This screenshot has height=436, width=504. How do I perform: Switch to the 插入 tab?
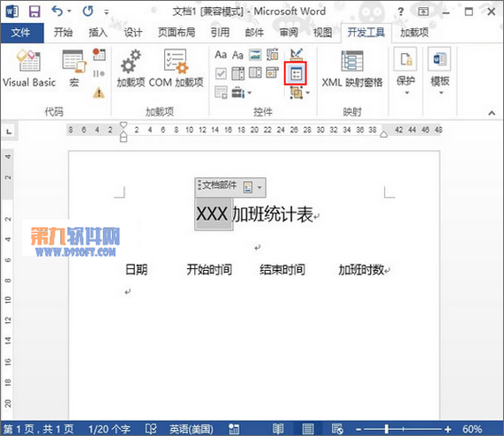point(98,33)
